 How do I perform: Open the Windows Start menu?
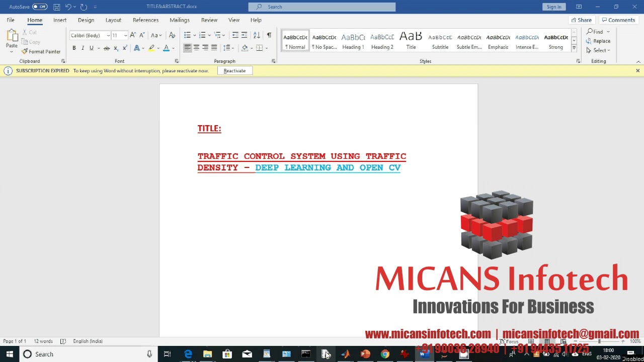(10, 354)
